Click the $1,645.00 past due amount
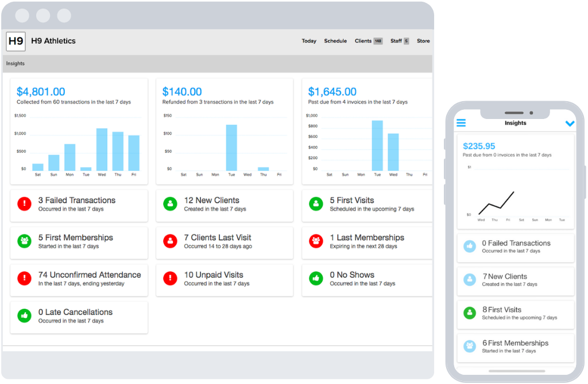Image resolution: width=588 pixels, height=384 pixels. [x=332, y=91]
